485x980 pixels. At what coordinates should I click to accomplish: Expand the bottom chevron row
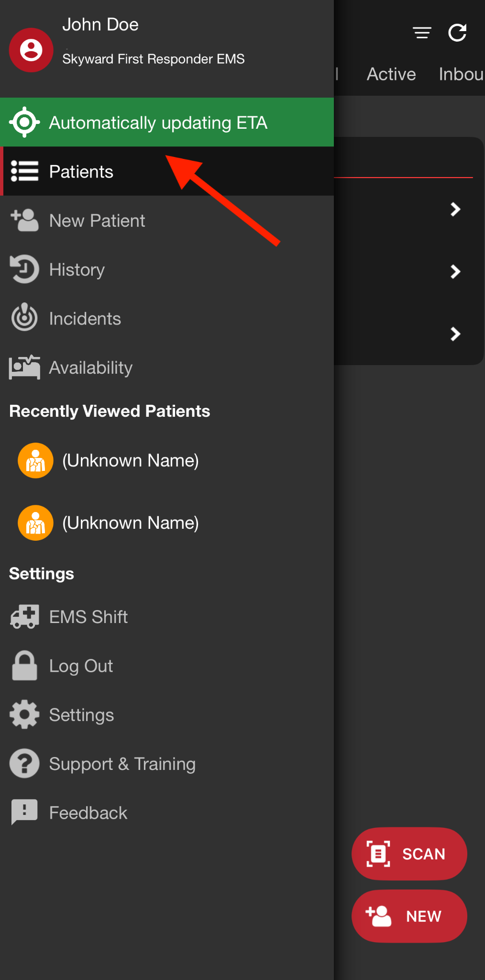pyautogui.click(x=455, y=334)
